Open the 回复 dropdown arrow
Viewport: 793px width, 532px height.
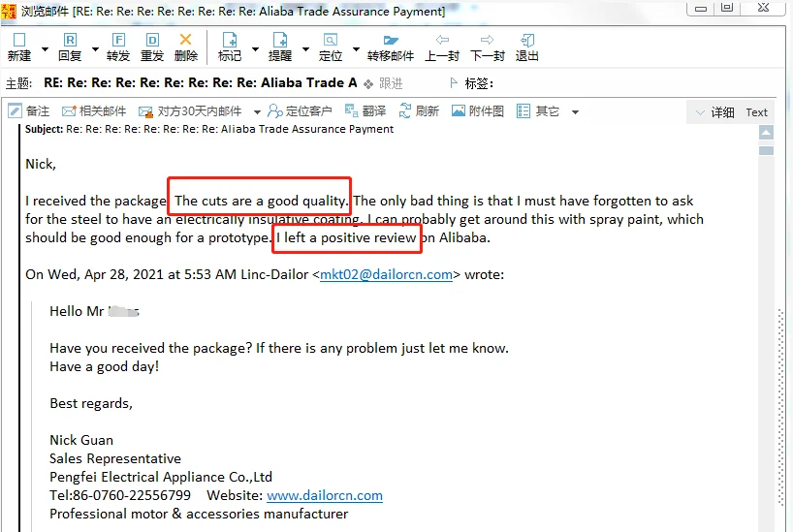pyautogui.click(x=95, y=48)
